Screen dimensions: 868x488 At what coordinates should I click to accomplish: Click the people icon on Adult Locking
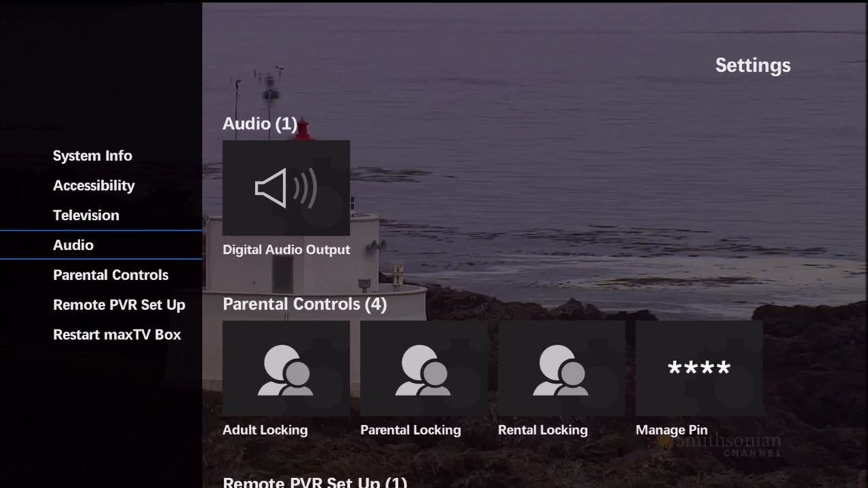click(286, 369)
